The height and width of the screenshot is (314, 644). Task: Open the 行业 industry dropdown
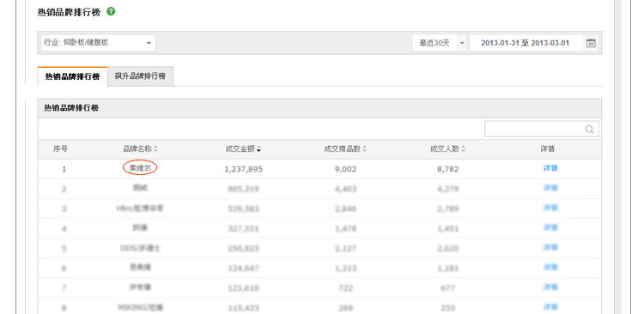(x=98, y=43)
